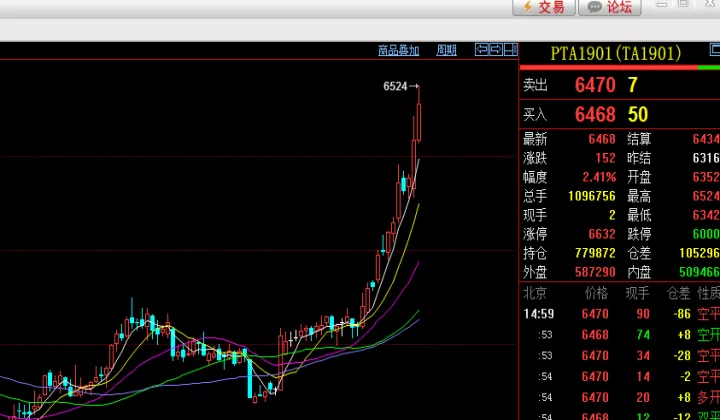
Task: Select the 14:59 tick row time
Action: coord(539,314)
